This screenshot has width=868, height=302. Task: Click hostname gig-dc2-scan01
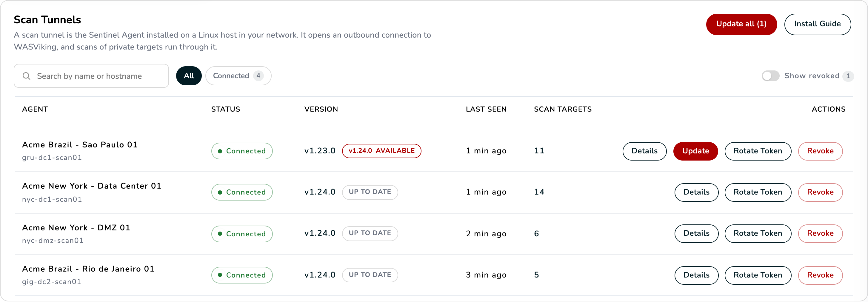(52, 281)
